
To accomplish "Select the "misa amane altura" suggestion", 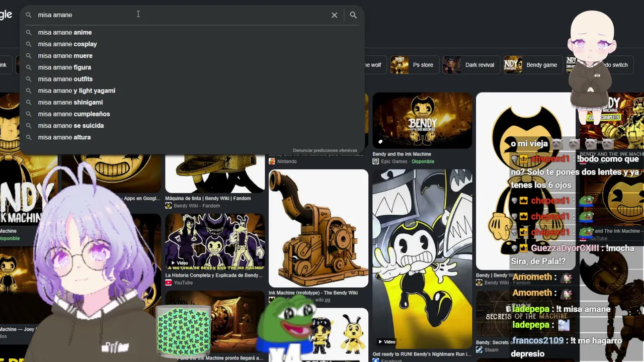I will 191,137.
